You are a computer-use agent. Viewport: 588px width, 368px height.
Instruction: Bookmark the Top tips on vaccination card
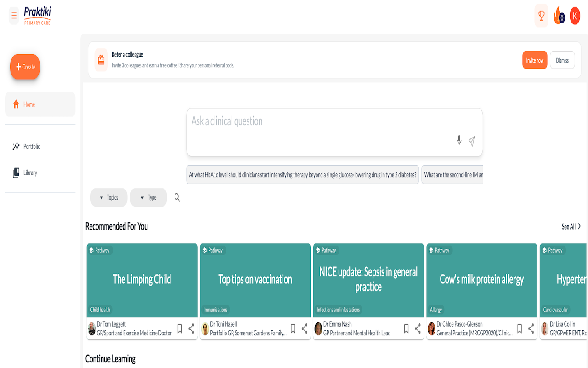(293, 328)
